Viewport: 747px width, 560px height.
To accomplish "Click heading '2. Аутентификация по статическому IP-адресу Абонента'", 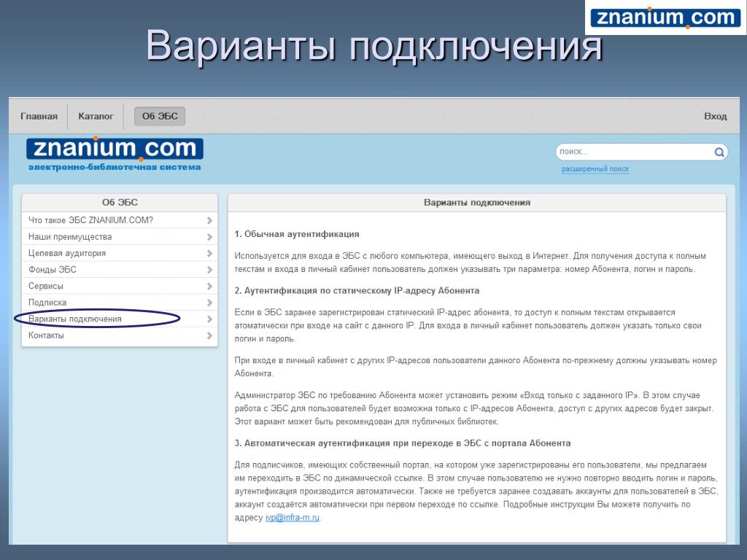I will pyautogui.click(x=357, y=290).
